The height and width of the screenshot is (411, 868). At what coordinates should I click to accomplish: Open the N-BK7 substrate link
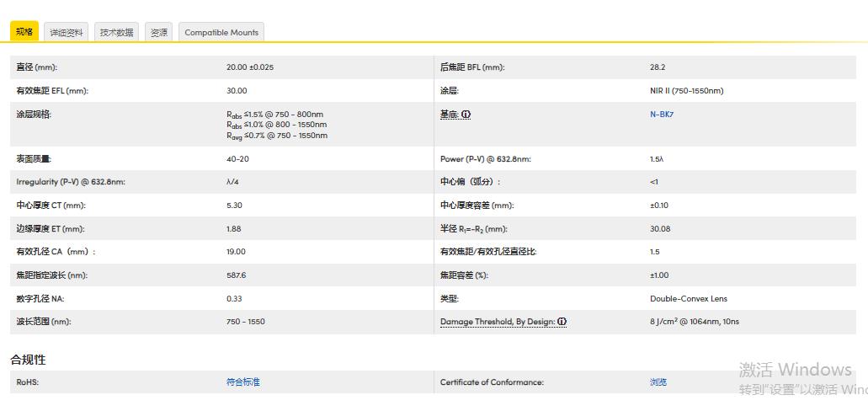(662, 115)
